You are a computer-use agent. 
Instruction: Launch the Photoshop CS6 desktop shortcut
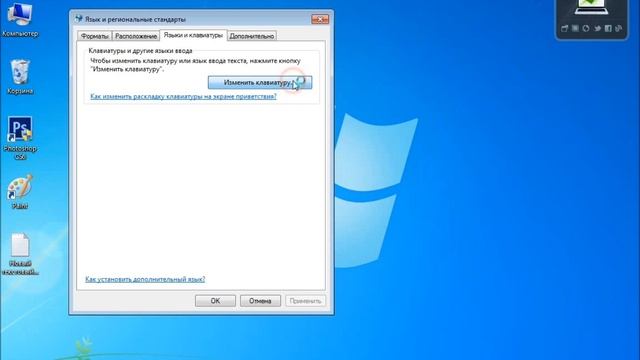[20, 138]
